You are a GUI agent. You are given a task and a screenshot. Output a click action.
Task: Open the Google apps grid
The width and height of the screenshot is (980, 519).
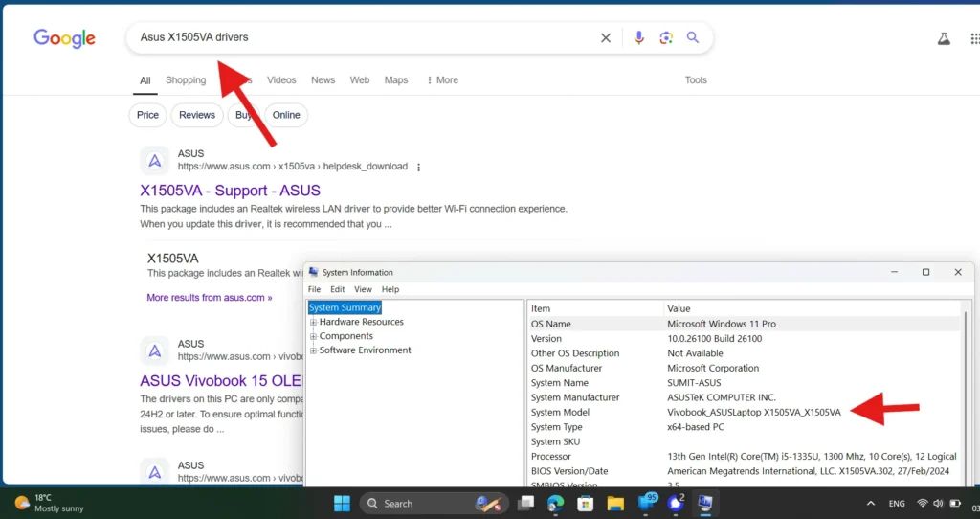coord(974,38)
